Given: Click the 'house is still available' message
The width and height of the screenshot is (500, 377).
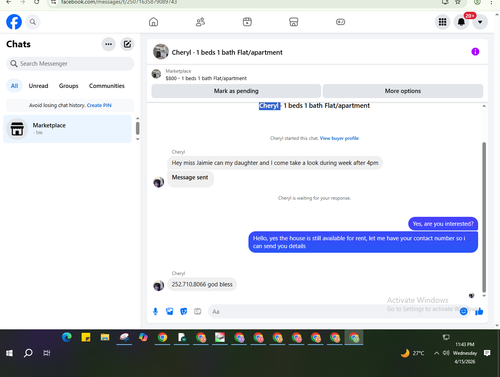Looking at the screenshot, I should (363, 242).
